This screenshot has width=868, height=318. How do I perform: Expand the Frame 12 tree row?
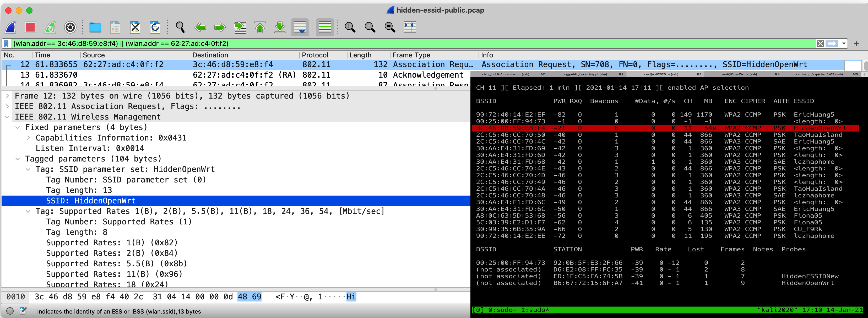click(7, 96)
